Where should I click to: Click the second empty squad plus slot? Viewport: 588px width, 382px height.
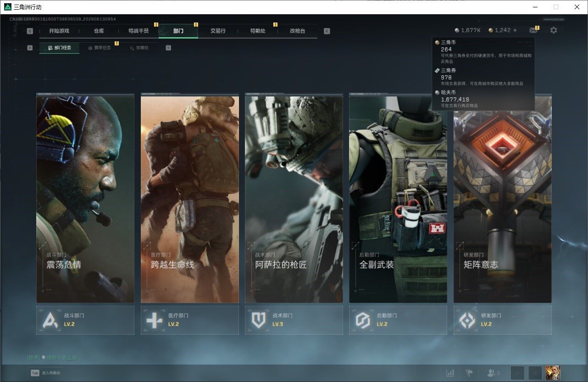click(535, 373)
